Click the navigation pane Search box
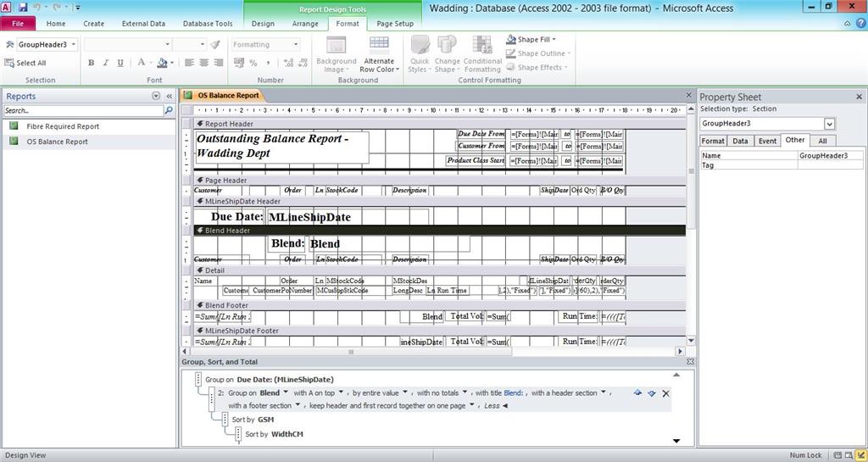The image size is (868, 462). coord(84,111)
